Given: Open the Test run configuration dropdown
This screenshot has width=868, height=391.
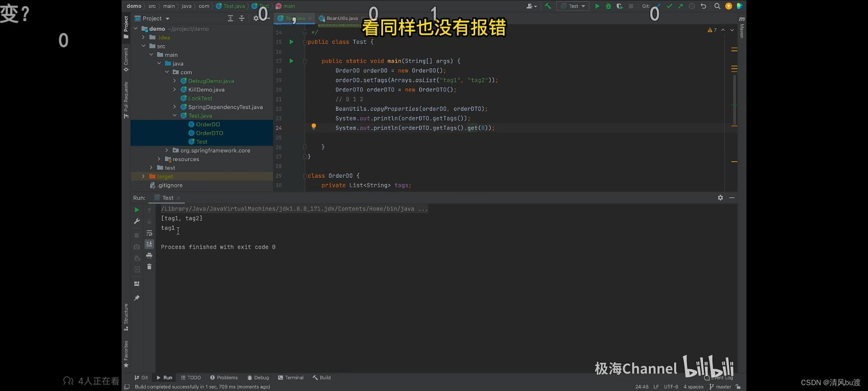Looking at the screenshot, I should pyautogui.click(x=573, y=6).
